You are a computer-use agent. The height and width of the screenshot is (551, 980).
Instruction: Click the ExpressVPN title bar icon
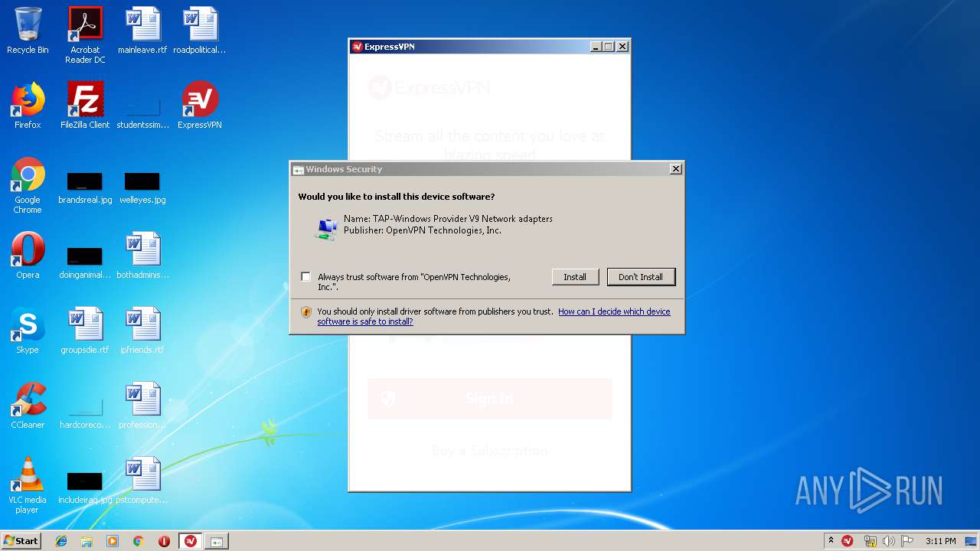pos(357,47)
